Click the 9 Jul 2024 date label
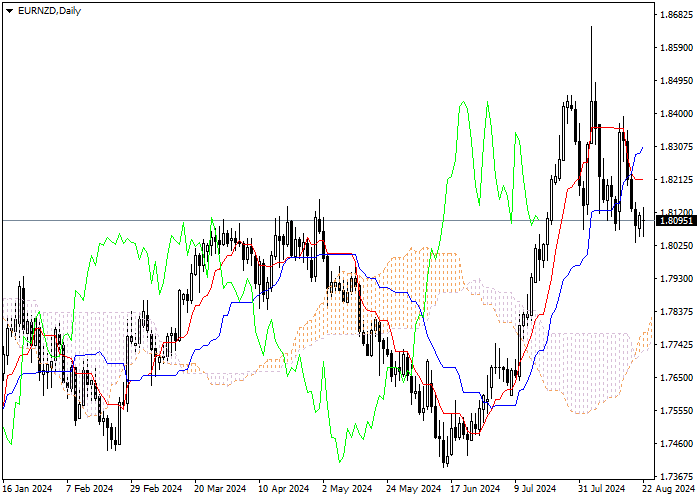 [535, 489]
